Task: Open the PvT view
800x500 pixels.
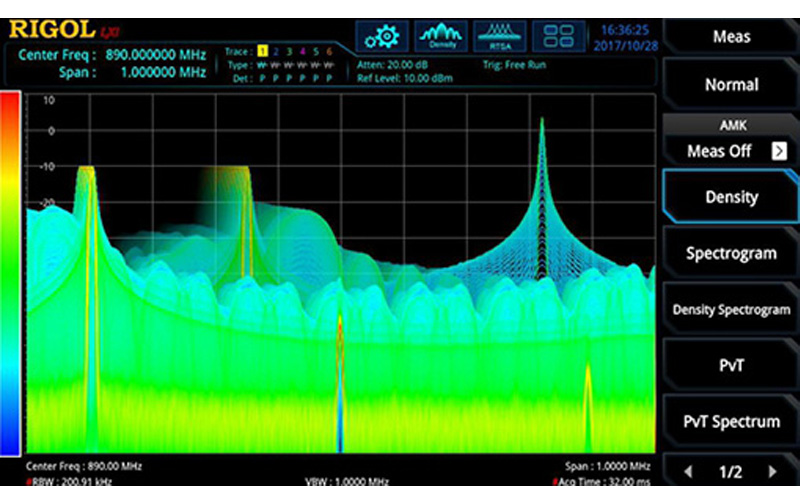Action: coord(731,365)
